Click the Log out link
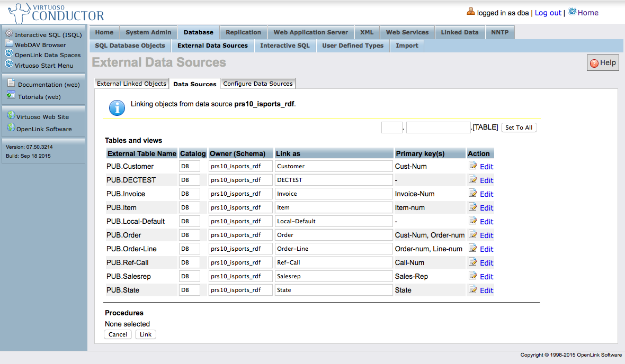This screenshot has width=625, height=364. pyautogui.click(x=548, y=13)
